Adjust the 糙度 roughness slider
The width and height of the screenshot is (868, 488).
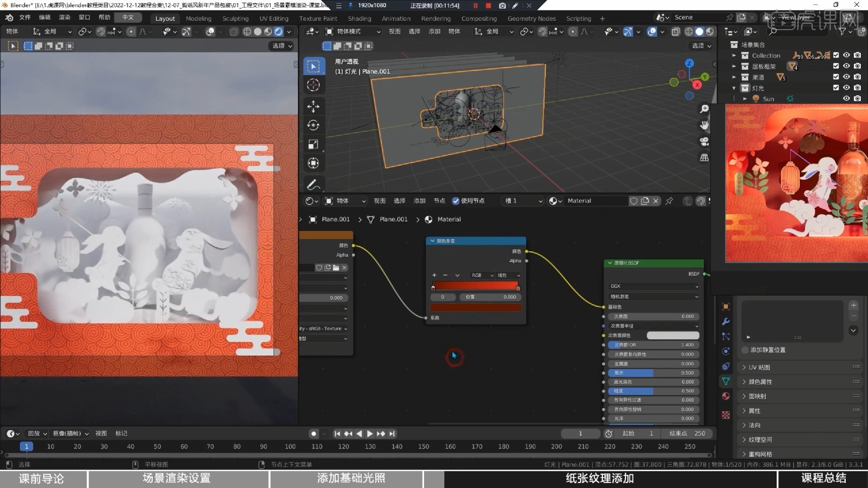coord(654,391)
